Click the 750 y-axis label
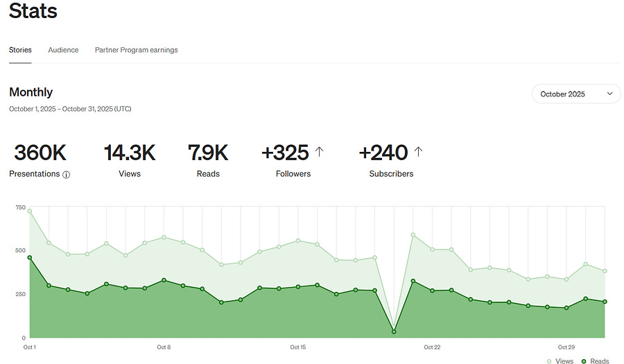The width and height of the screenshot is (624, 364). point(21,207)
